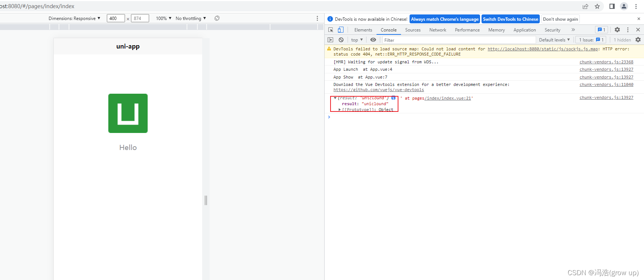This screenshot has width=644, height=280.
Task: Open the browser side panel icon
Action: [612, 6]
